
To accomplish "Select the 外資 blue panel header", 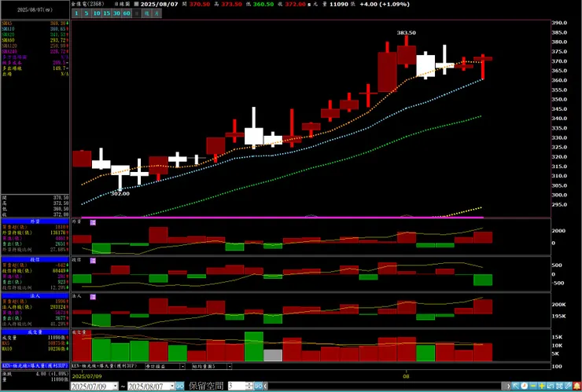I will point(35,222).
